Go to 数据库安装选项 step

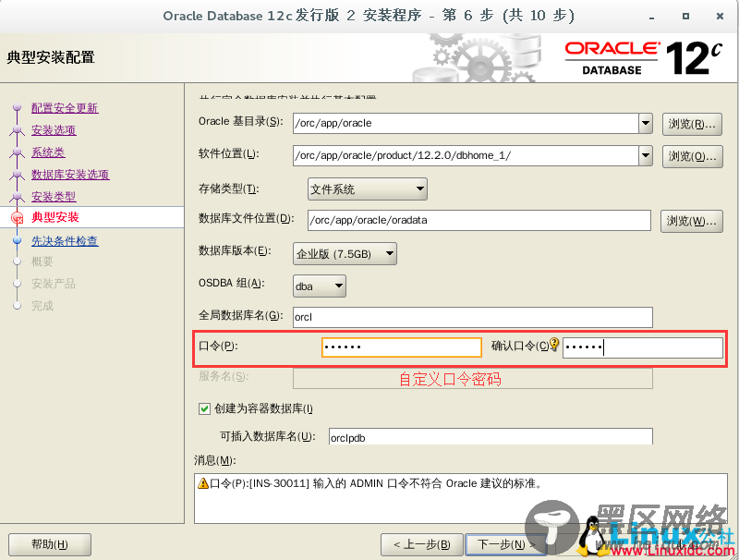70,175
